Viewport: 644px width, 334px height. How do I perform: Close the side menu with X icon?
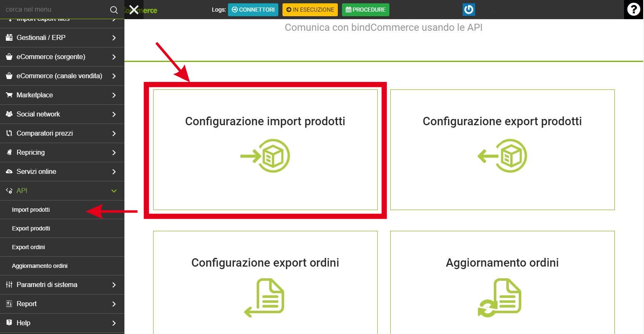point(134,10)
